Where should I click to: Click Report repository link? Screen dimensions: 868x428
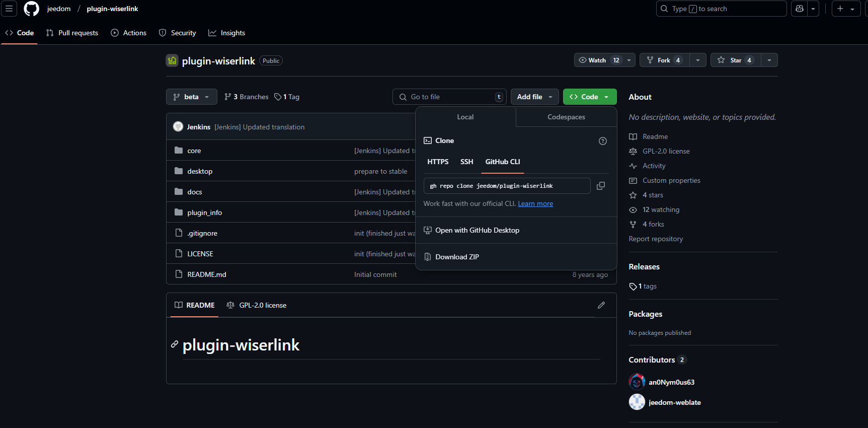point(656,239)
